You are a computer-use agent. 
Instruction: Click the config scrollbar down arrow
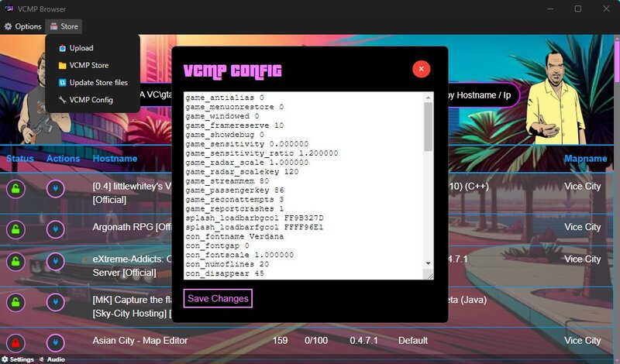pyautogui.click(x=429, y=263)
